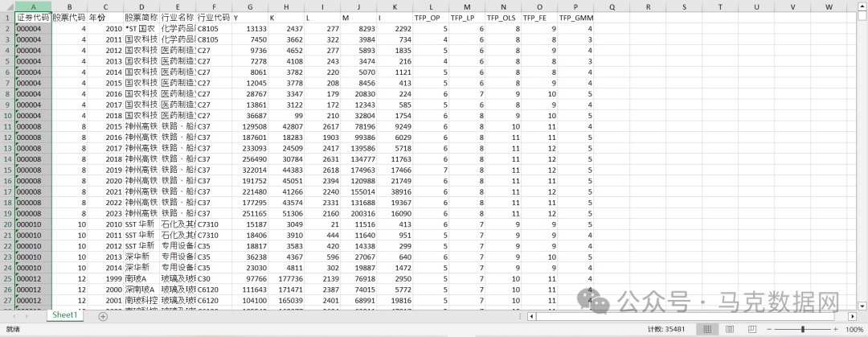Switch to Page Break Preview view
The width and height of the screenshot is (868, 337).
pos(752,329)
